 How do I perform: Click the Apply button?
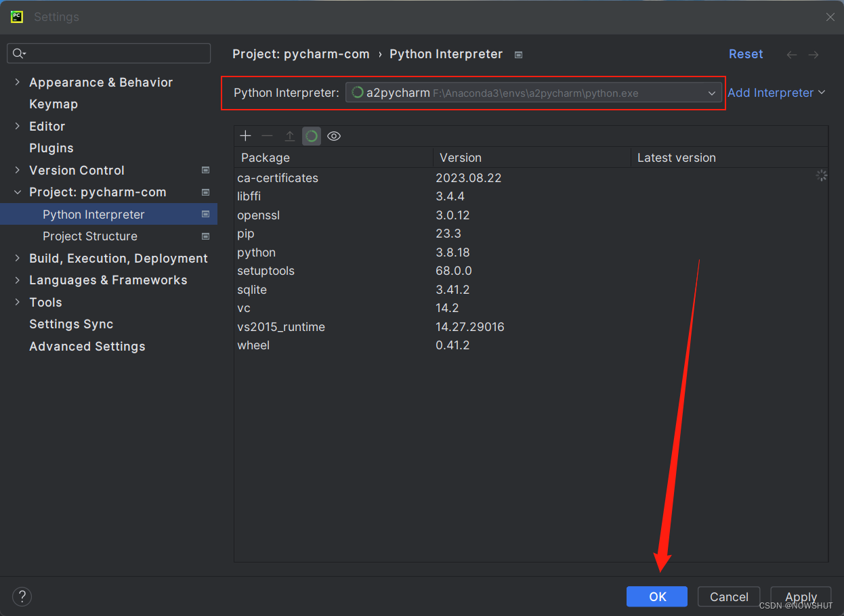pyautogui.click(x=801, y=596)
